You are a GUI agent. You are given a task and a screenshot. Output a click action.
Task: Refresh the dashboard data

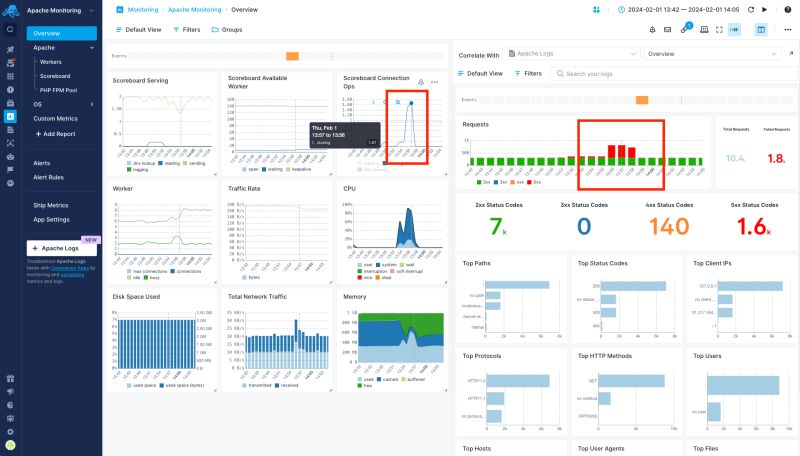click(751, 10)
